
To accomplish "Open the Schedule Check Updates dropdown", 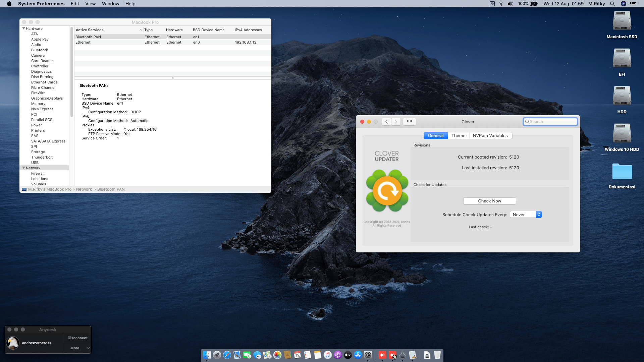I will [526, 215].
